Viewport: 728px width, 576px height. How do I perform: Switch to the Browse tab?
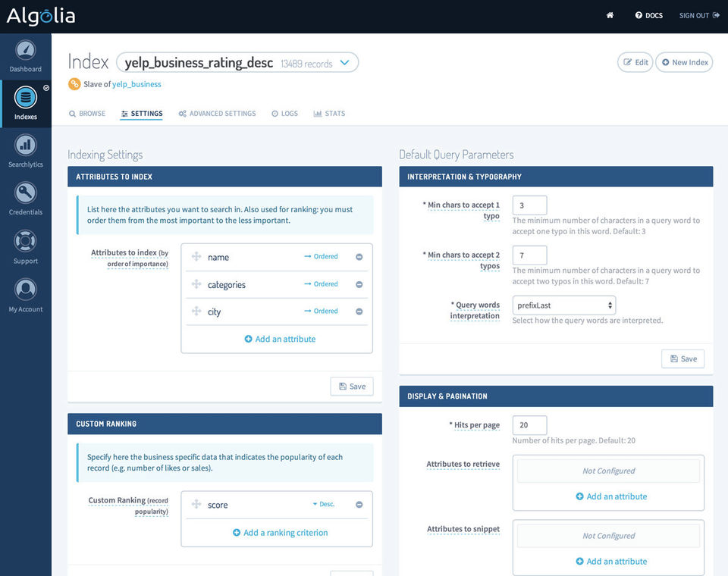[87, 114]
